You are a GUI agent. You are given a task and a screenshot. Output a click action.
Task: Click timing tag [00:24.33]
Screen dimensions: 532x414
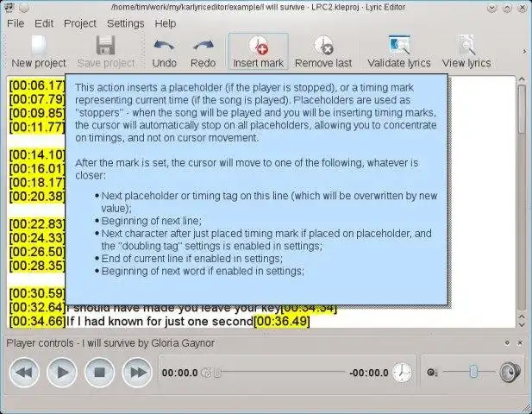37,238
